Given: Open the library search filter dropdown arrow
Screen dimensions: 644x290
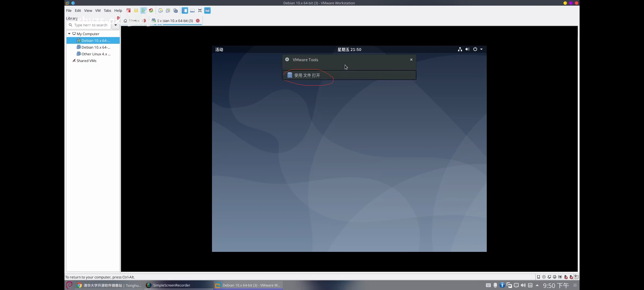Looking at the screenshot, I should point(116,25).
